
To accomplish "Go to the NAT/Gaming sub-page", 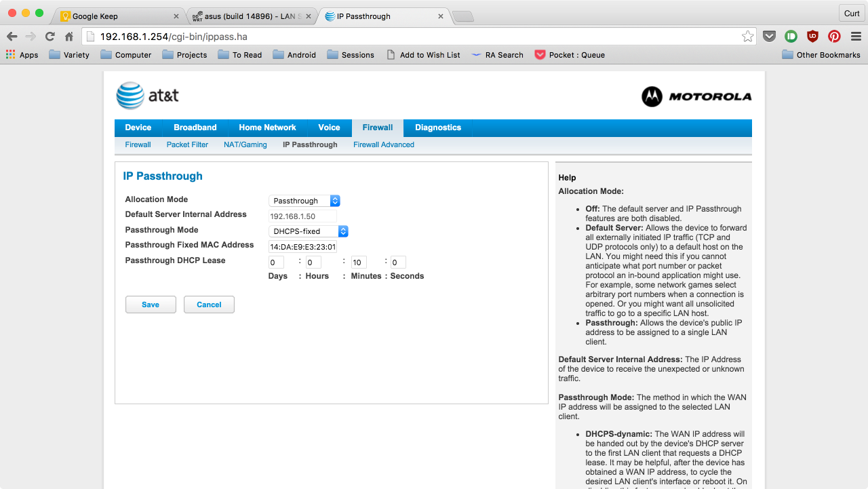I will pyautogui.click(x=245, y=144).
